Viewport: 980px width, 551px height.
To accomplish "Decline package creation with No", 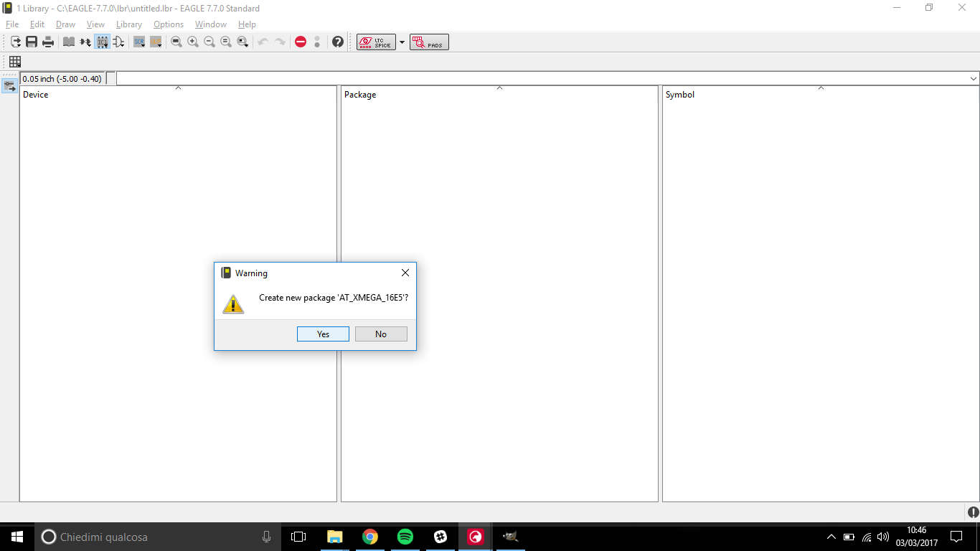I will (381, 334).
